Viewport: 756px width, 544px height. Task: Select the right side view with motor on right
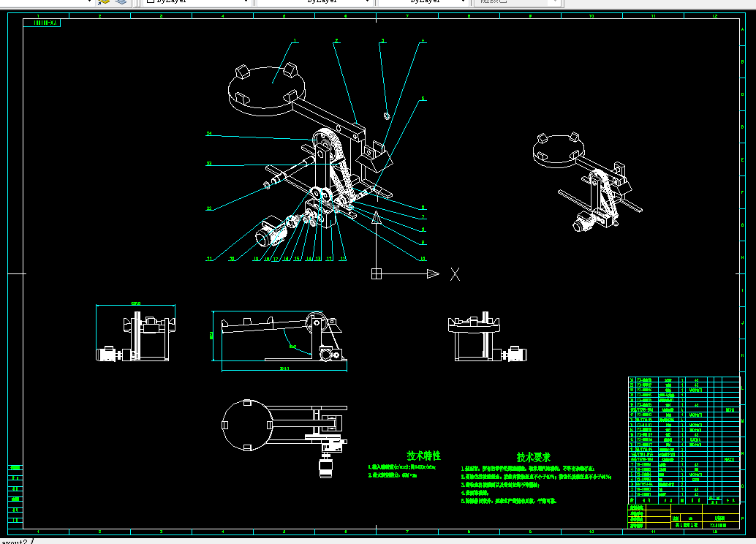point(488,336)
